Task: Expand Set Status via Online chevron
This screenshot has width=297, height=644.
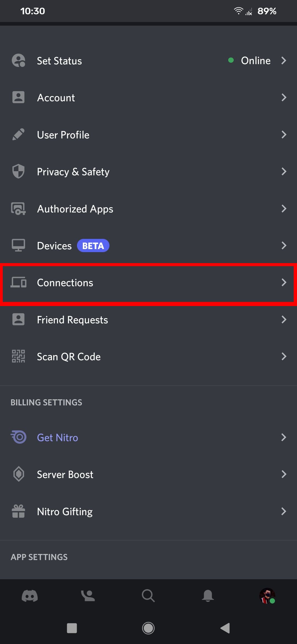Action: coord(284,61)
